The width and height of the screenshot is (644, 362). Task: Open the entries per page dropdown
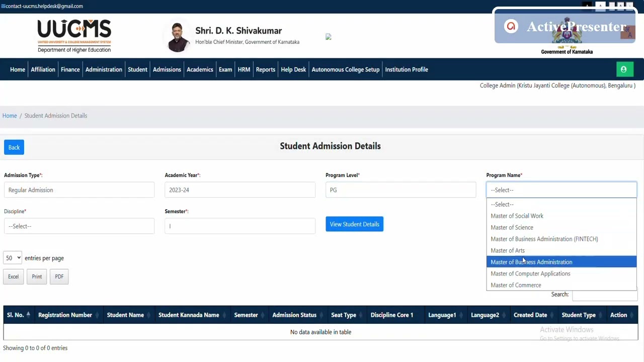click(x=13, y=258)
